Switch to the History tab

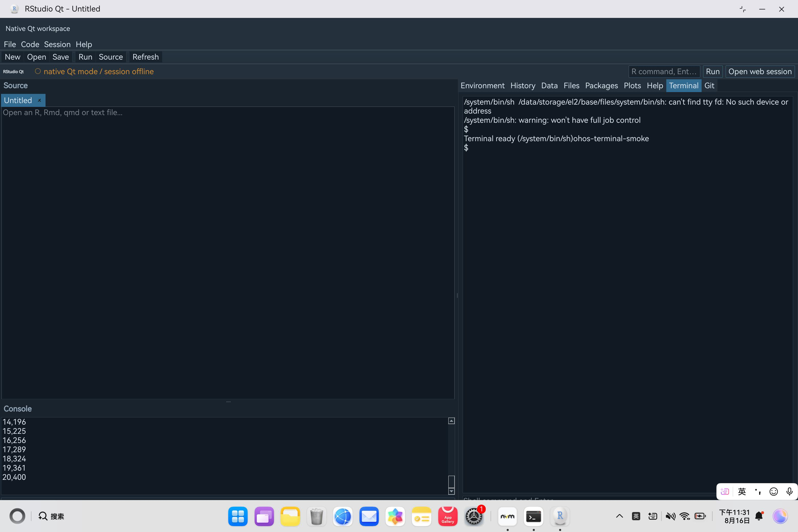coord(523,86)
